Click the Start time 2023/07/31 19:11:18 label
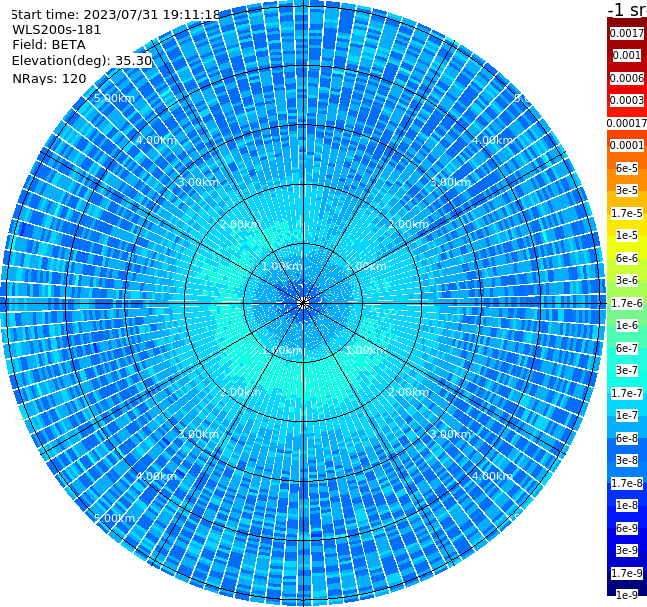Screen dimensions: 647x607 116,15
